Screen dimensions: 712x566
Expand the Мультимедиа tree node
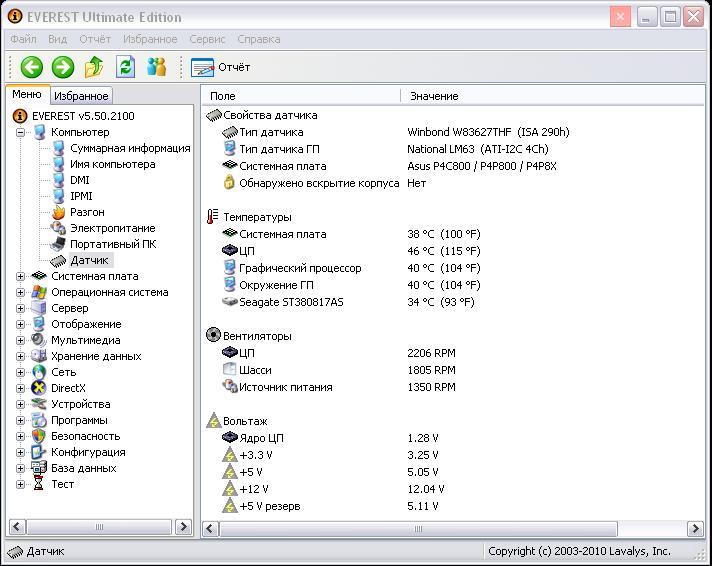(20, 340)
